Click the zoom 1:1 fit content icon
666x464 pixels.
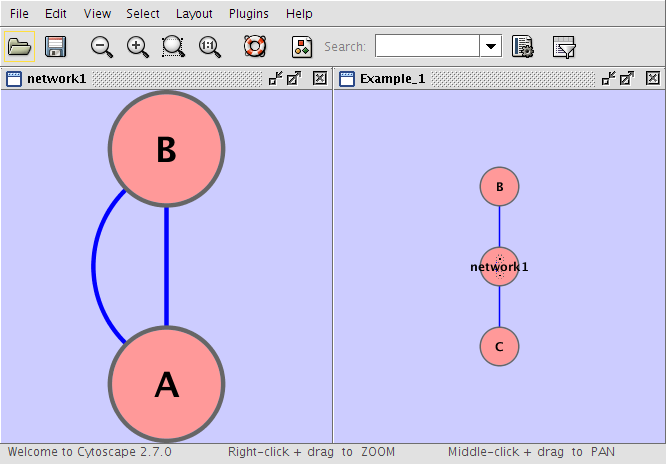(x=210, y=46)
